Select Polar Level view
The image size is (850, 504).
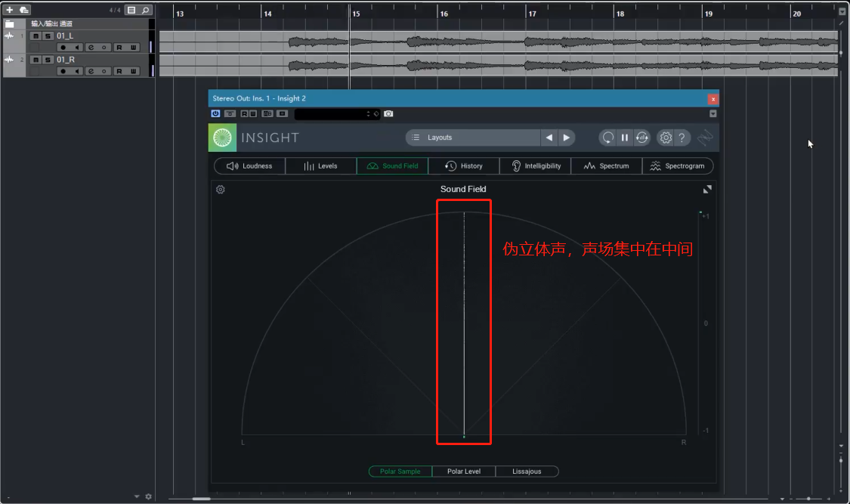(464, 472)
